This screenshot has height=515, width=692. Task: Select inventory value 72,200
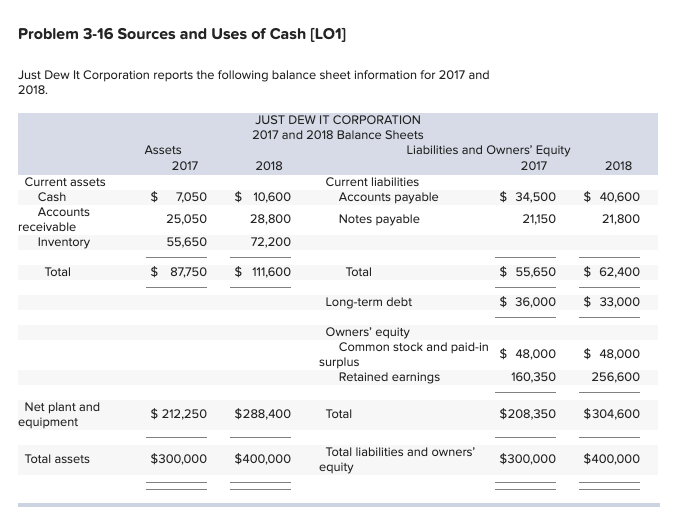coord(271,242)
